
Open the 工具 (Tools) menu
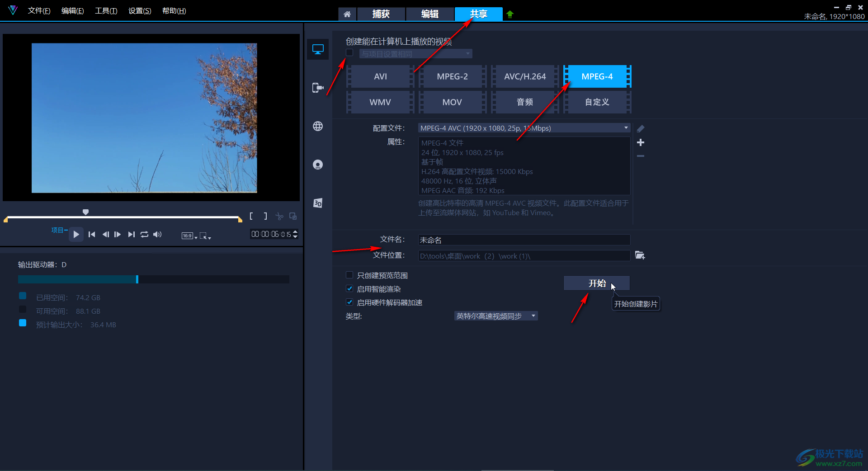pos(106,10)
